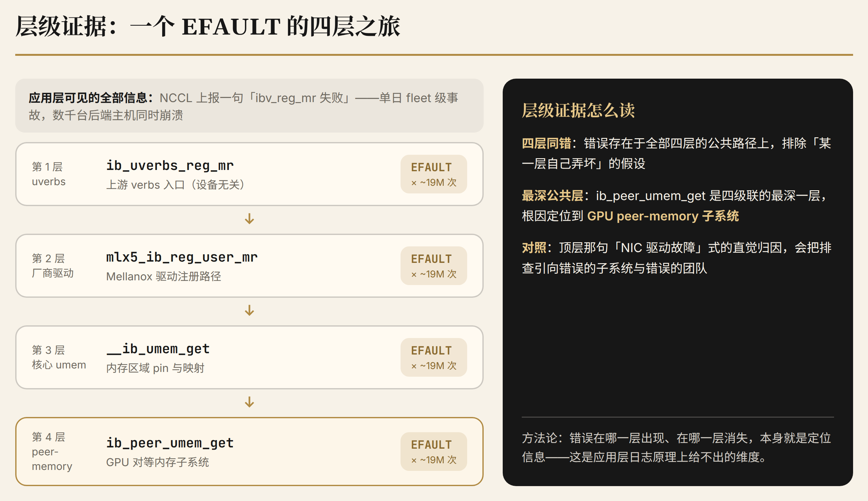Screen dimensions: 868x501
Task: Click the down arrow below __ib_umem_get card
Action: [249, 402]
